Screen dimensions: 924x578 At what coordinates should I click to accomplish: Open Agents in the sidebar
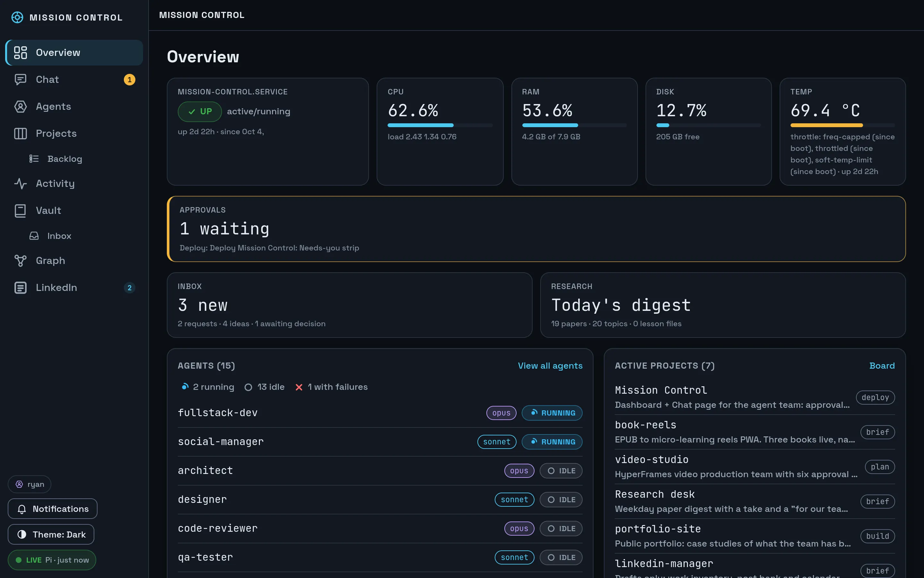click(x=74, y=107)
